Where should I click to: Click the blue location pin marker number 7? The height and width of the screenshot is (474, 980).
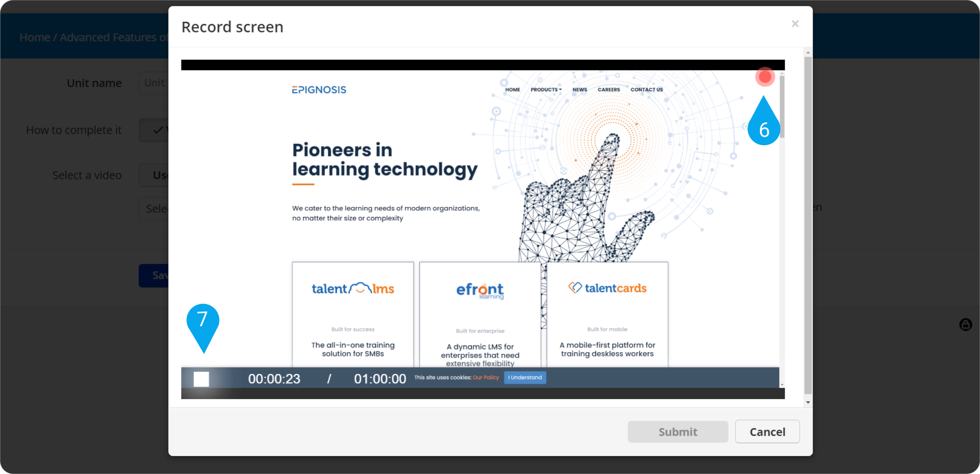[x=203, y=325]
